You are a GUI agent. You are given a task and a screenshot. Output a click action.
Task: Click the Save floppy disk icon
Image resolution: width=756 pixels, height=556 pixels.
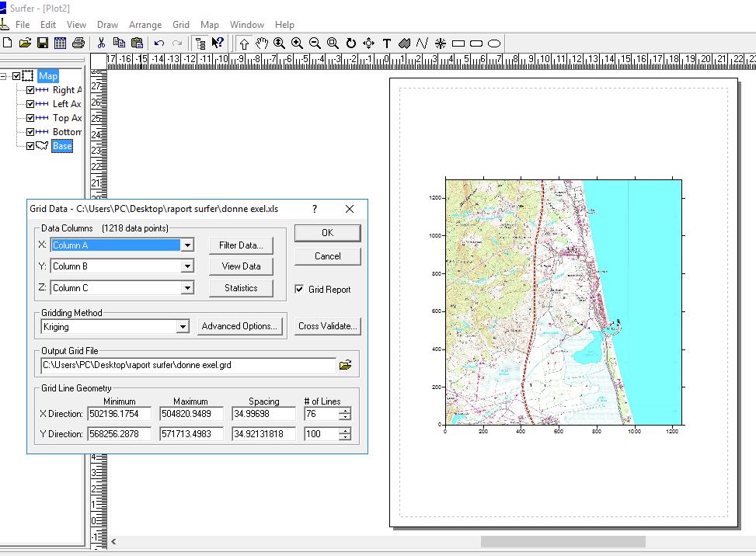(44, 43)
